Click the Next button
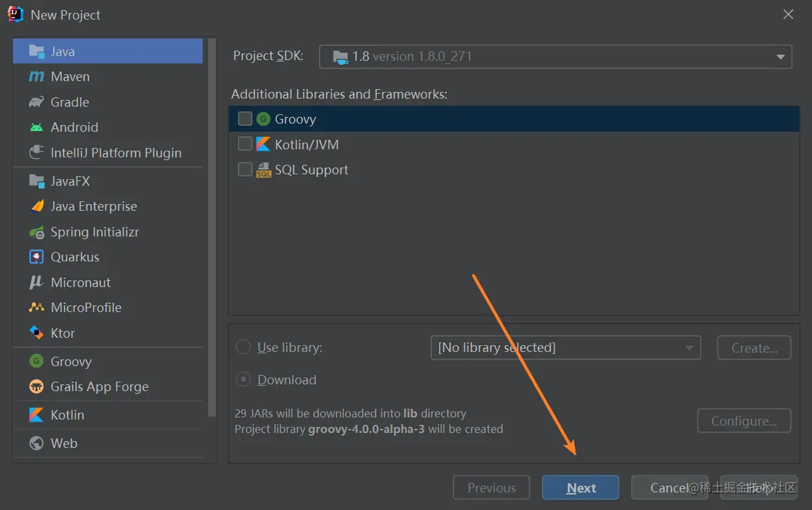 [580, 488]
